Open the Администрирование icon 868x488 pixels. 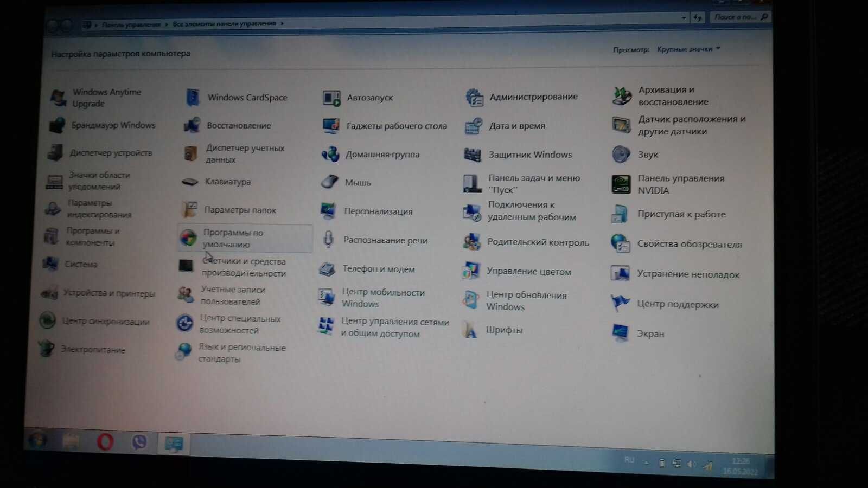(474, 97)
